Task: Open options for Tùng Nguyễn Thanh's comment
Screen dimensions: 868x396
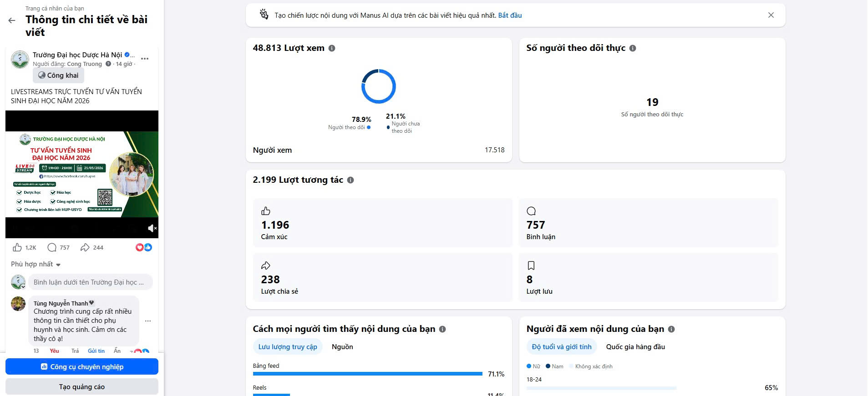Action: point(148,321)
